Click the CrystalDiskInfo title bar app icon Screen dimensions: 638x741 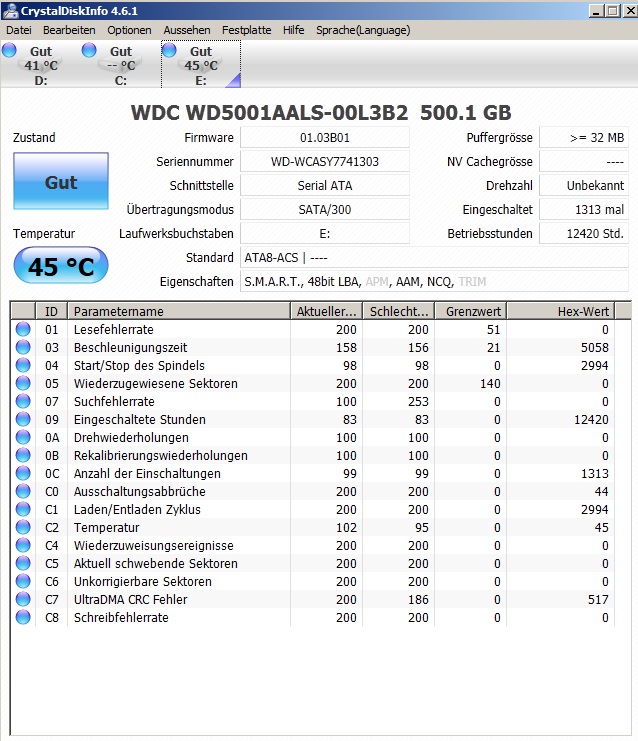tap(9, 10)
